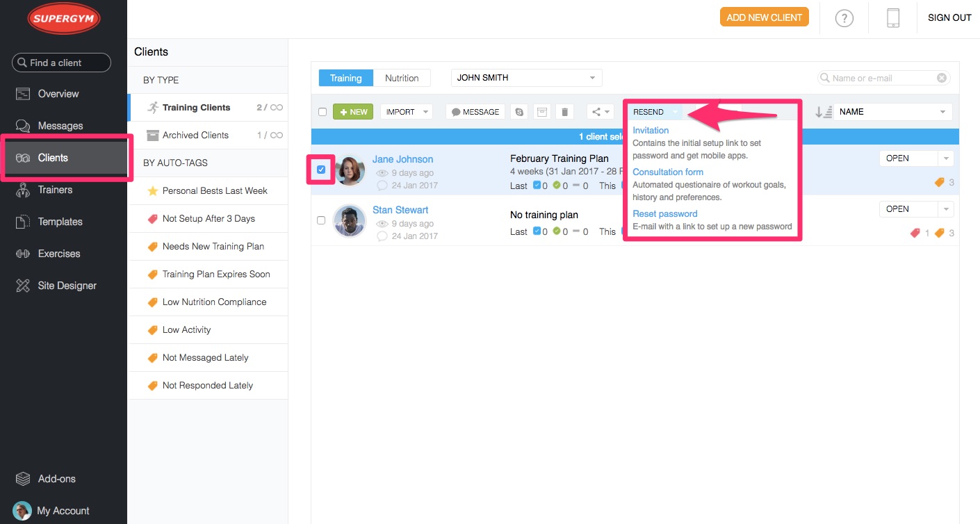980x524 pixels.
Task: Click Jane Johnson's avatar photo
Action: [350, 170]
